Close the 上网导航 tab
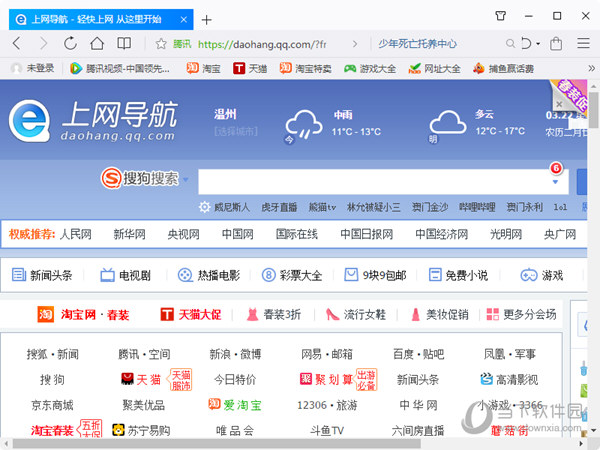Viewport: 600px width, 450px height. click(x=184, y=19)
